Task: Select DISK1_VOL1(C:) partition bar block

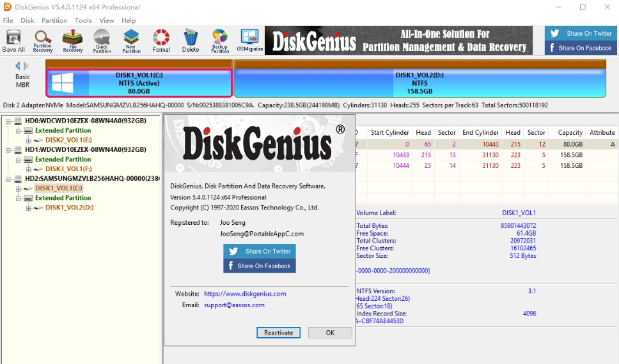Action: (x=139, y=83)
